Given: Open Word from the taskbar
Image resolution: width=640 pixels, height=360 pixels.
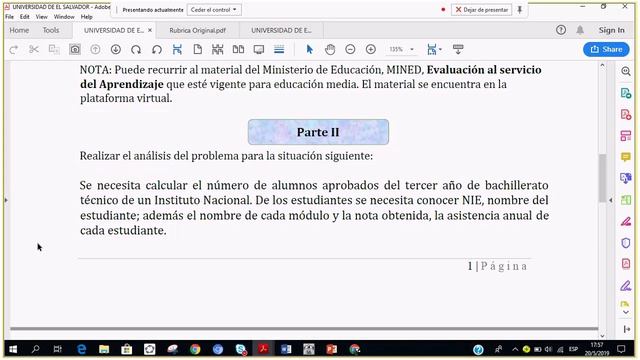Looking at the screenshot, I should coord(286,349).
